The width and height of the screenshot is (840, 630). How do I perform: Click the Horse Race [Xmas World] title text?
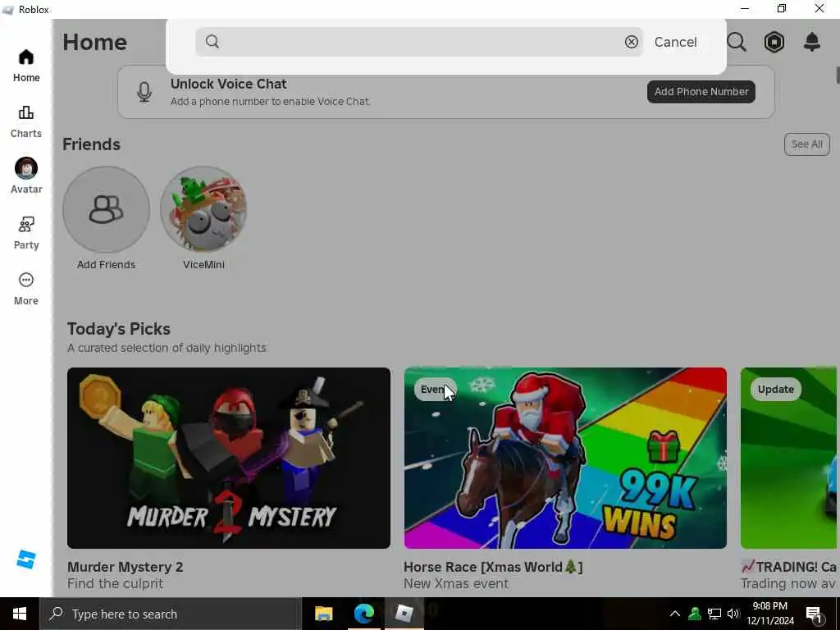[493, 567]
